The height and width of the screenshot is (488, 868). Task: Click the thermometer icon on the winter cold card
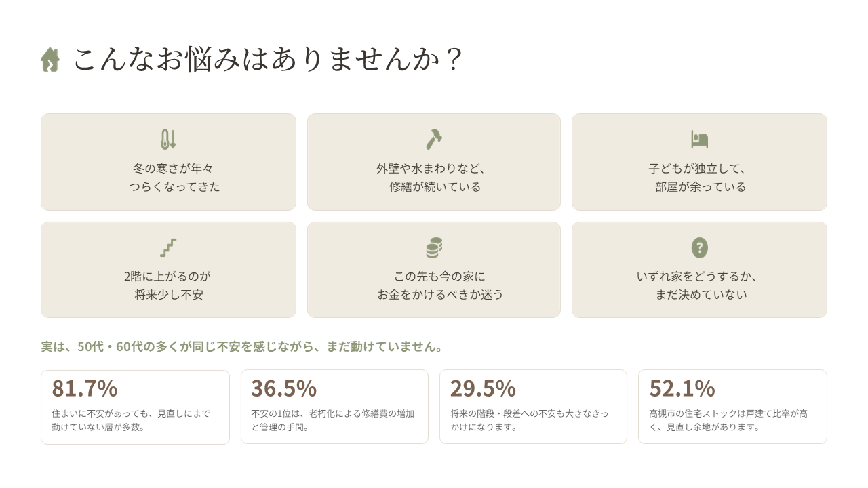168,140
